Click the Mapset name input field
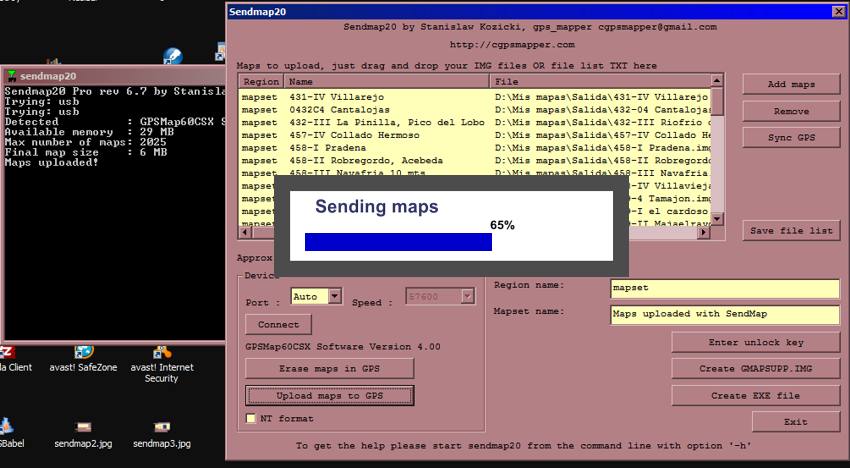850x468 pixels. pos(725,314)
